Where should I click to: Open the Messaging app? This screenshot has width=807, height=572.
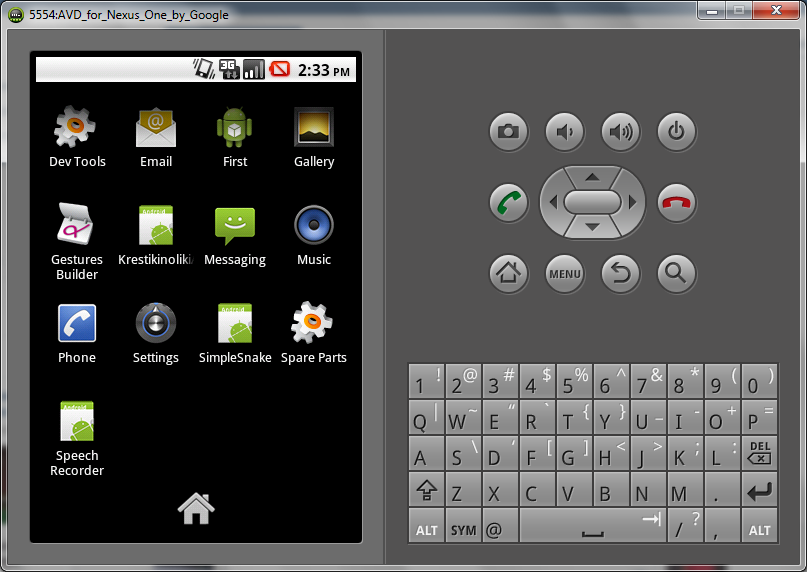pyautogui.click(x=235, y=236)
